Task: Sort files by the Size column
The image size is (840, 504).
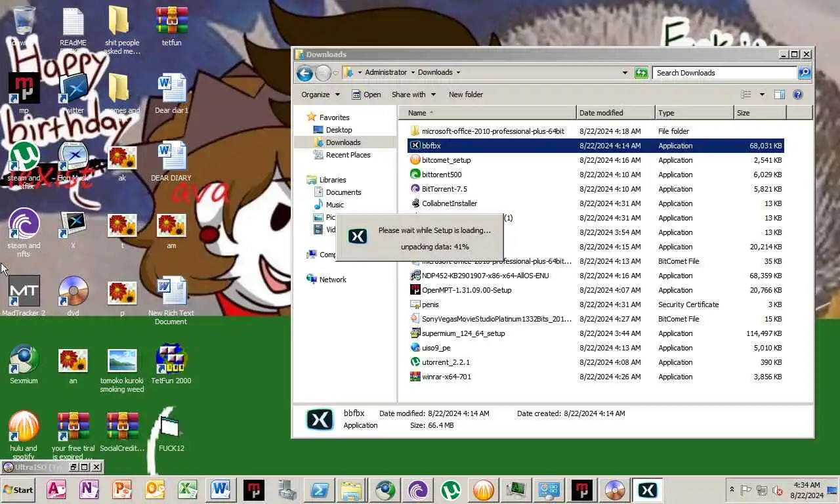Action: pos(760,113)
